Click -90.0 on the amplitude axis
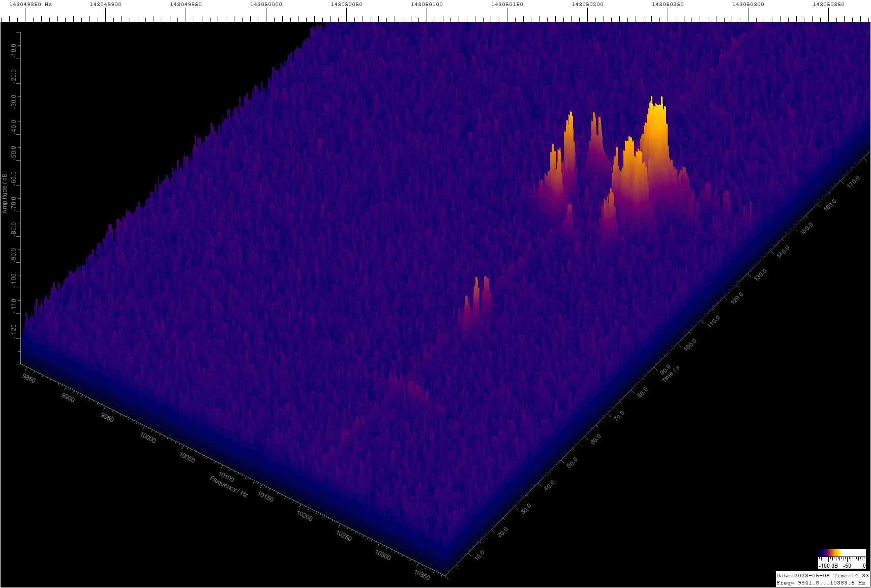 click(13, 255)
